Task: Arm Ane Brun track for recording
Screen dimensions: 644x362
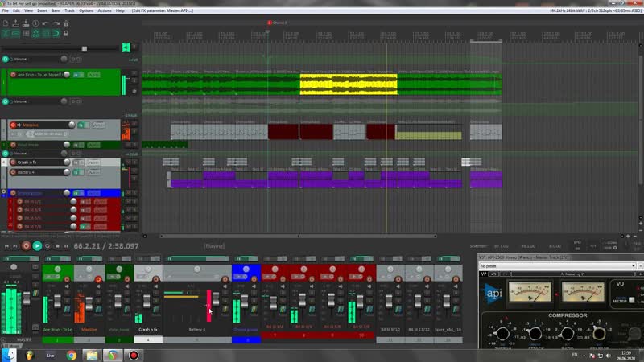Action: point(13,75)
